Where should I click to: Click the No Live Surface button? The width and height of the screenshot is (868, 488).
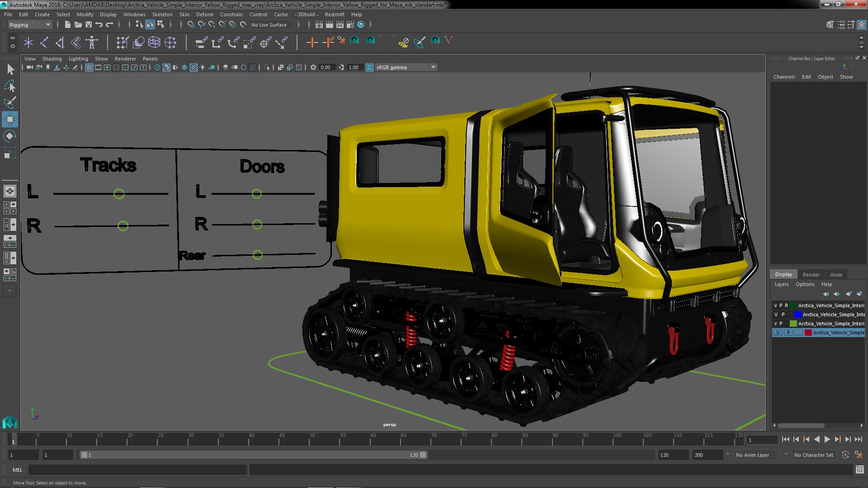(x=269, y=24)
